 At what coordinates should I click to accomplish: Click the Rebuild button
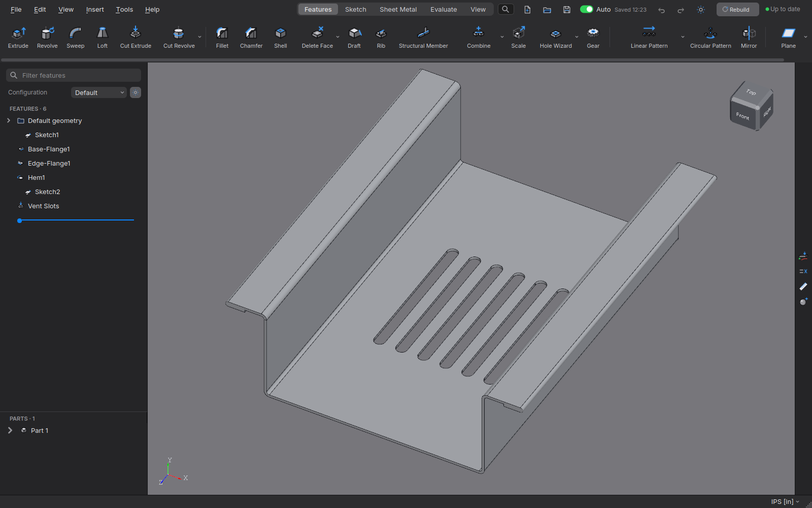point(737,9)
